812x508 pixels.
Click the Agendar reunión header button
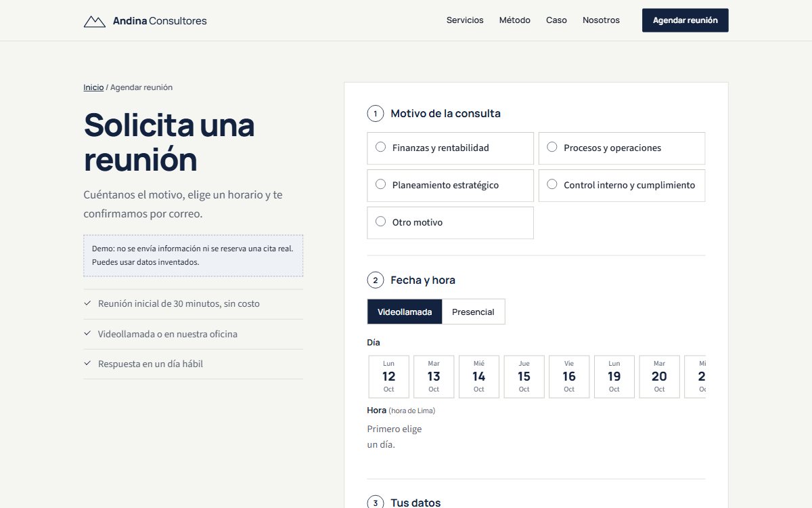click(685, 20)
